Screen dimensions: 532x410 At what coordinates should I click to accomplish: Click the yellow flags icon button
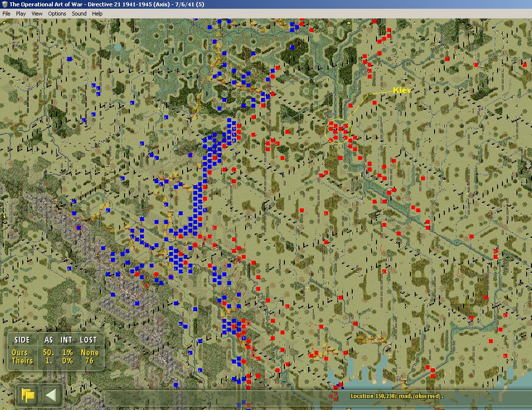tap(28, 395)
